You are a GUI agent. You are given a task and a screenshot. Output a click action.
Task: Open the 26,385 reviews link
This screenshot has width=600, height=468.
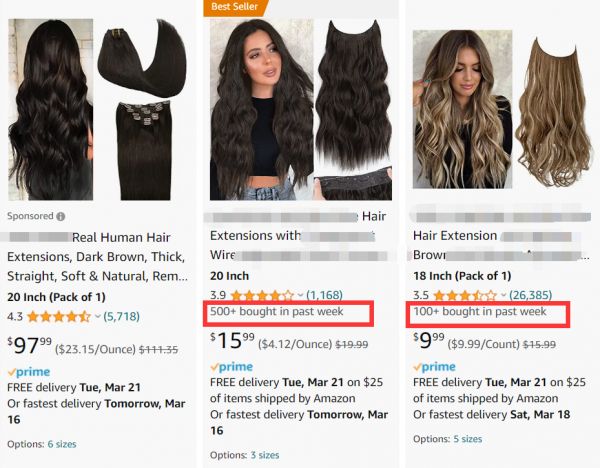coord(530,295)
